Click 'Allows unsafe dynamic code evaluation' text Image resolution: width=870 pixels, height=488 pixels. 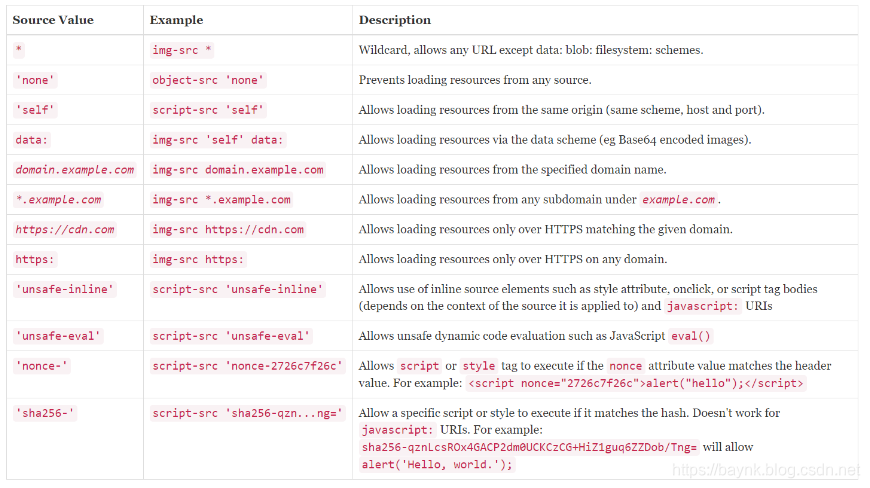tap(512, 336)
